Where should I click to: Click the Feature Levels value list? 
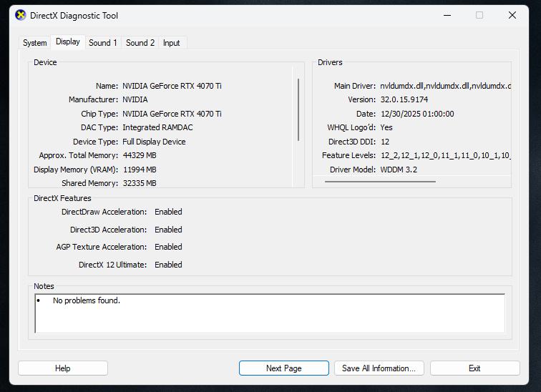coord(445,155)
